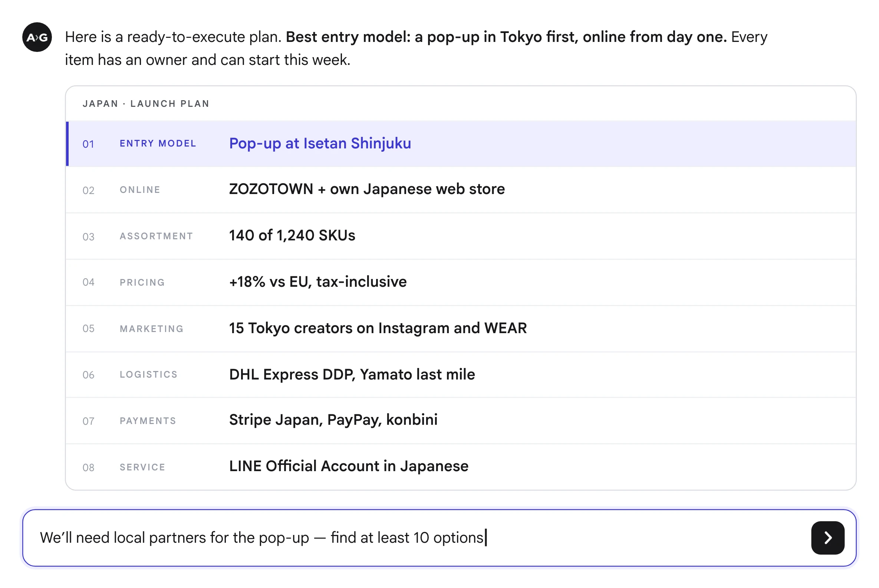Click row number 06
Screen dimensions: 879x588
[88, 375]
